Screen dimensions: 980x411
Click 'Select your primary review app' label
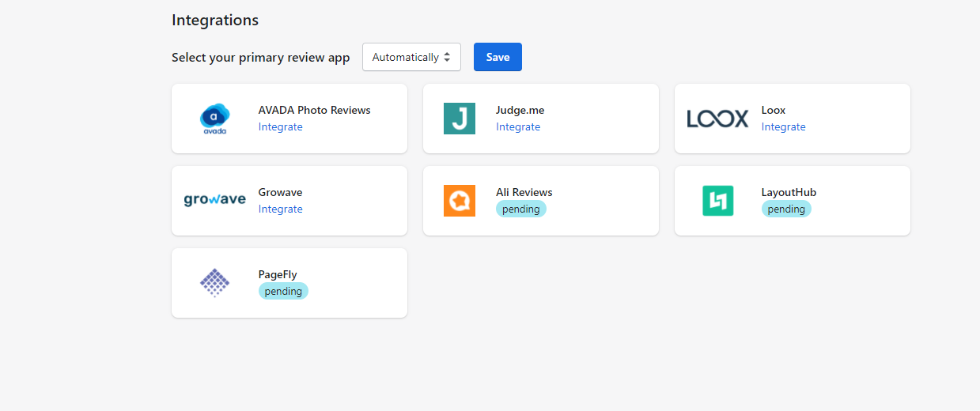tap(260, 58)
